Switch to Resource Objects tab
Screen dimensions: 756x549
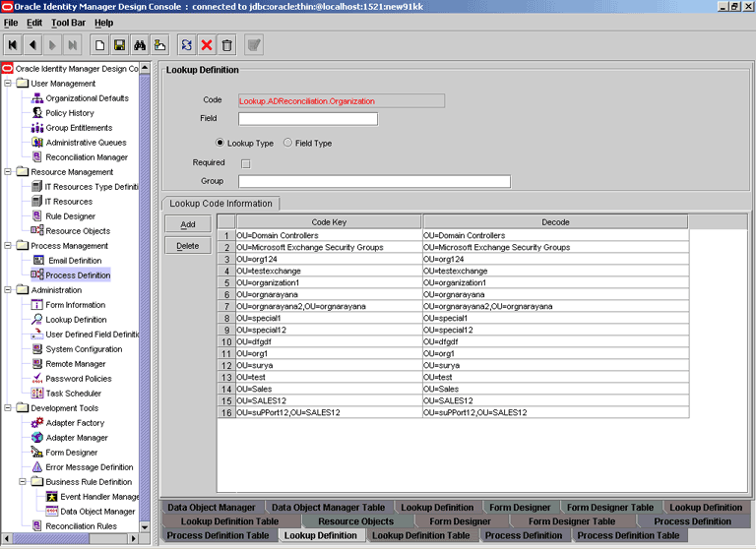click(x=355, y=521)
